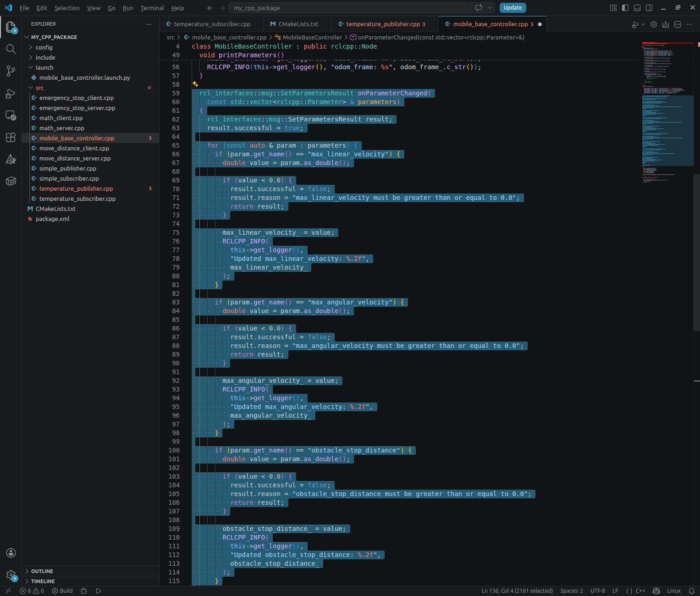
Task: Open the Terminal menu
Action: pyautogui.click(x=152, y=8)
